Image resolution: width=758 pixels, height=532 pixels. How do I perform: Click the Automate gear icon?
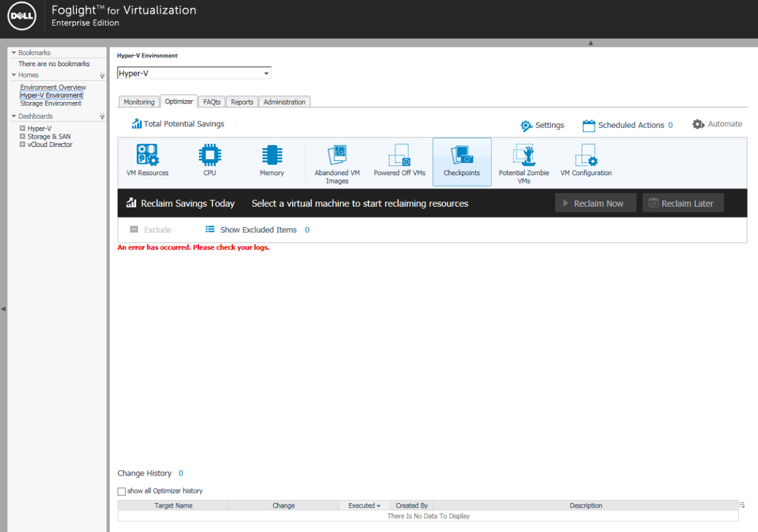[x=698, y=124]
